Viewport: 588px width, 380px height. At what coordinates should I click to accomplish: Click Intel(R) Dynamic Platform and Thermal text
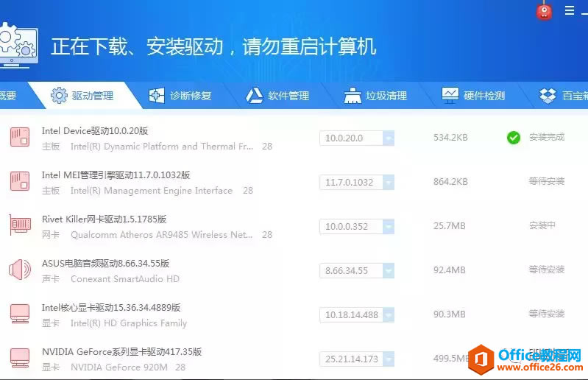(x=162, y=147)
